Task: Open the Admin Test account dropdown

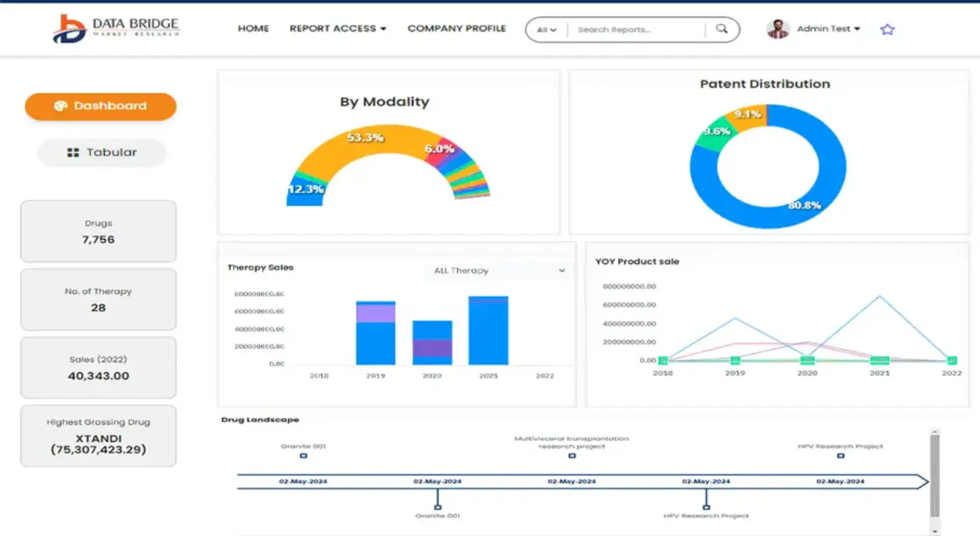Action: coord(828,29)
